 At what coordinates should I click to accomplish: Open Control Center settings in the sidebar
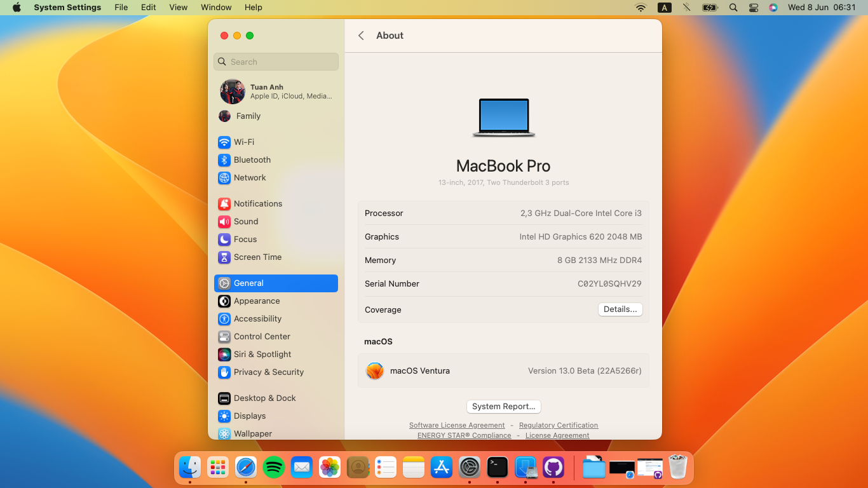(276, 337)
